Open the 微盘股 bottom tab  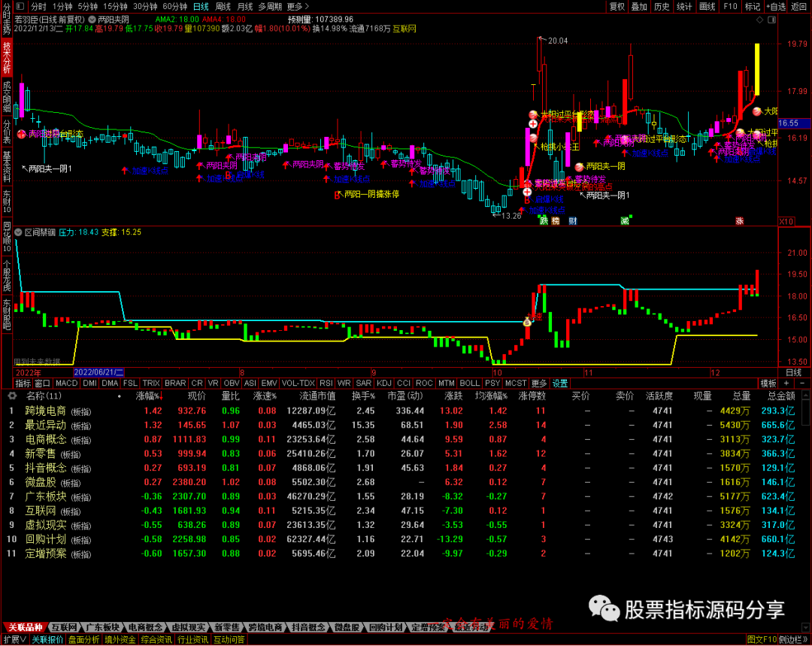pos(347,627)
